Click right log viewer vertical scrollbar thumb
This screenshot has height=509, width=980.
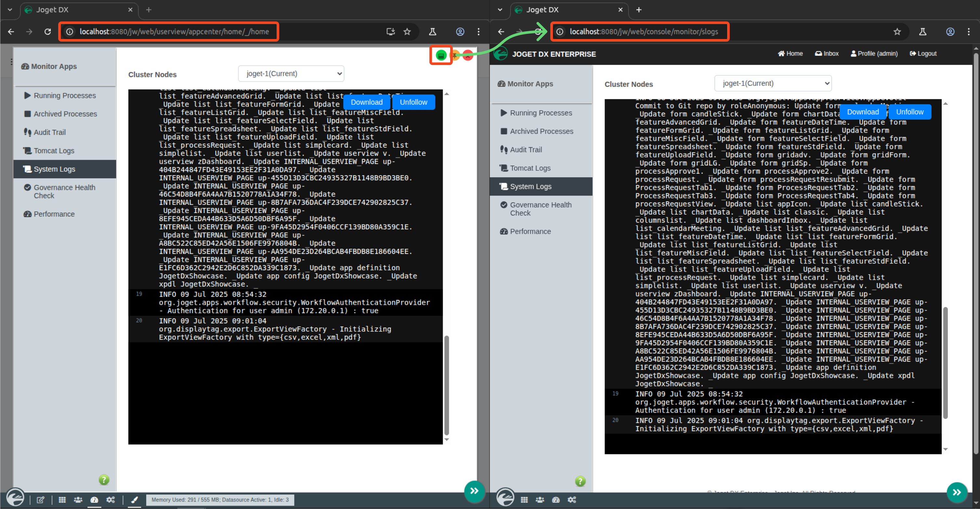click(945, 363)
